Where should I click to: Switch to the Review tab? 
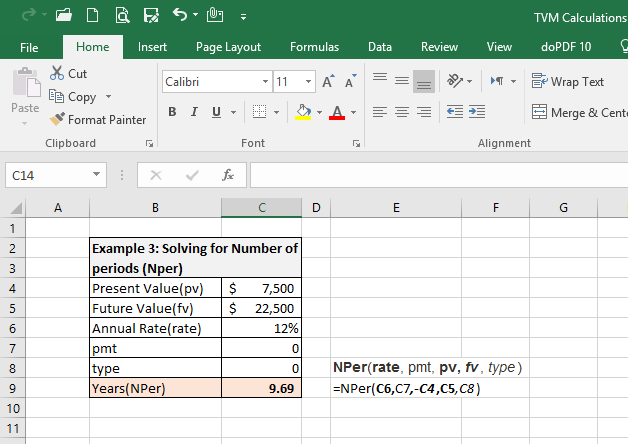(439, 47)
